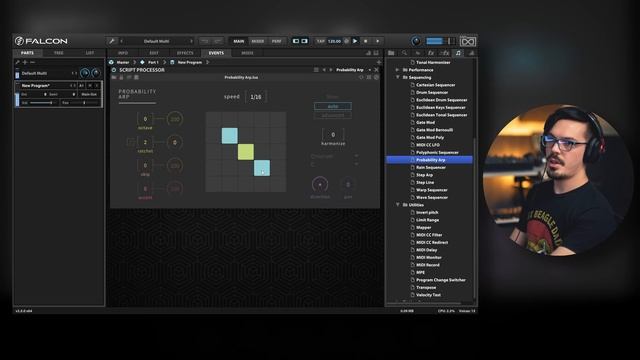Select Gate Mod Bernoulli preset
This screenshot has width=640, height=360.
(x=434, y=130)
